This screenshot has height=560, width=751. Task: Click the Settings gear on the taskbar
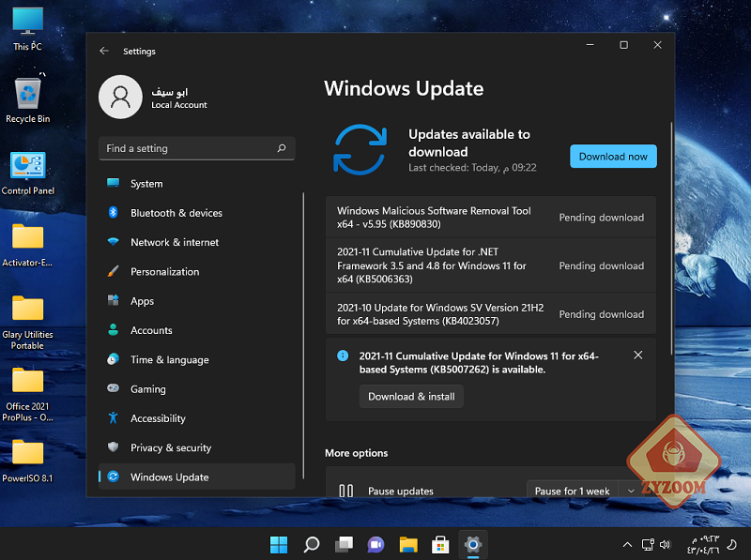[473, 544]
